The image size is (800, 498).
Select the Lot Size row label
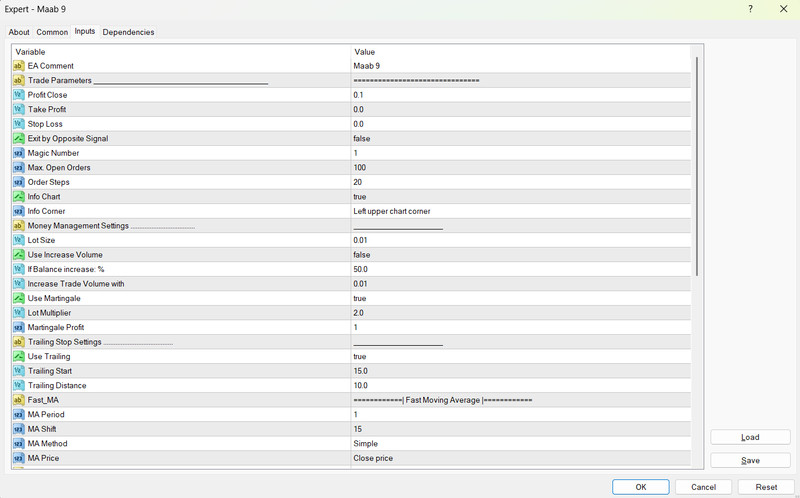(41, 240)
